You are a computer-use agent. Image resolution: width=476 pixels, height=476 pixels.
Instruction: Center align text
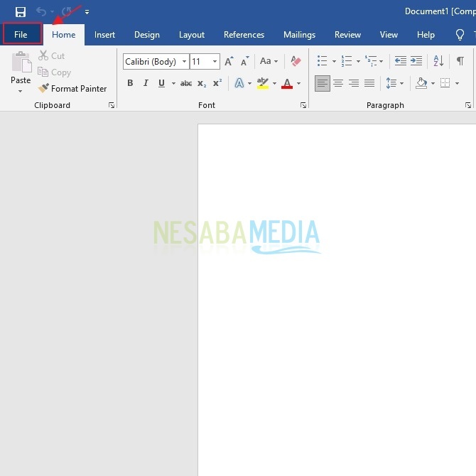click(338, 83)
